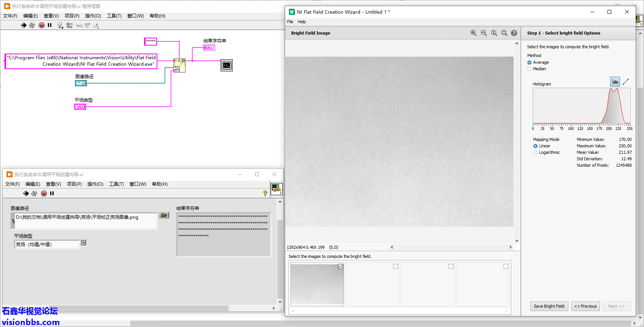Click the << Previous button
This screenshot has width=644, height=327.
tap(585, 306)
